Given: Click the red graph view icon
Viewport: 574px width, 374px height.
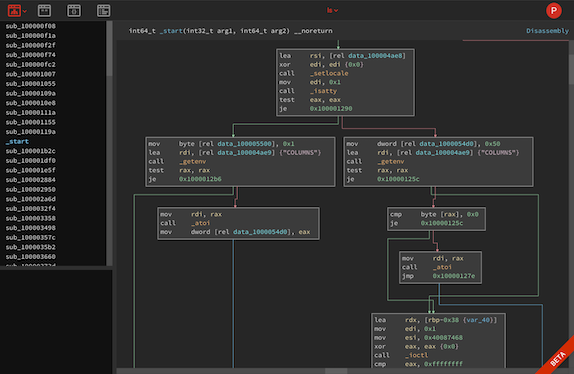Looking at the screenshot, I should [x=14, y=11].
